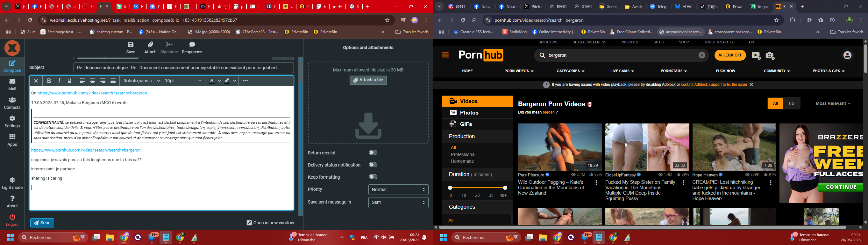Select the HD filter toggle

(x=792, y=103)
